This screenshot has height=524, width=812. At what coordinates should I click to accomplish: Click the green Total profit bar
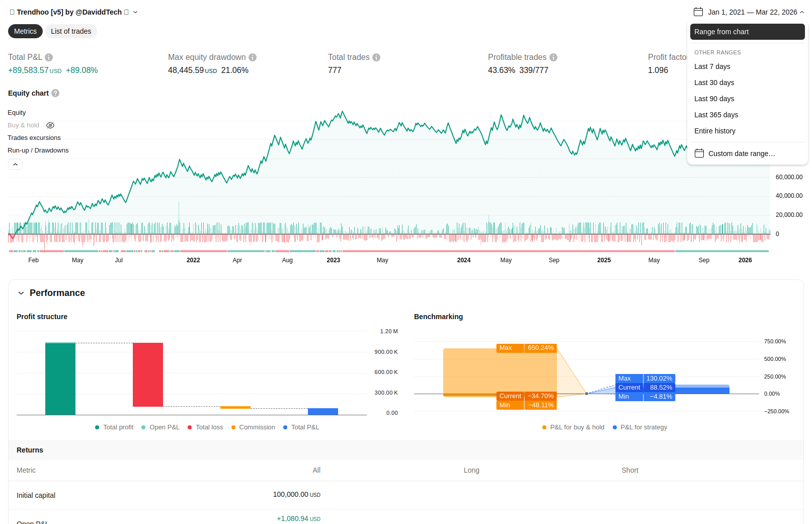click(x=60, y=379)
